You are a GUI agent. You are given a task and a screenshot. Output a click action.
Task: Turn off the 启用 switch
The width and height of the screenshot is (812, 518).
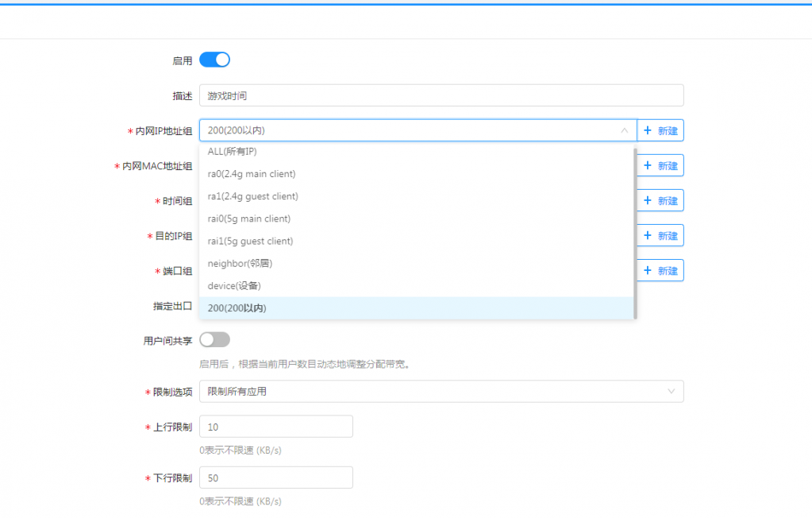coord(214,60)
